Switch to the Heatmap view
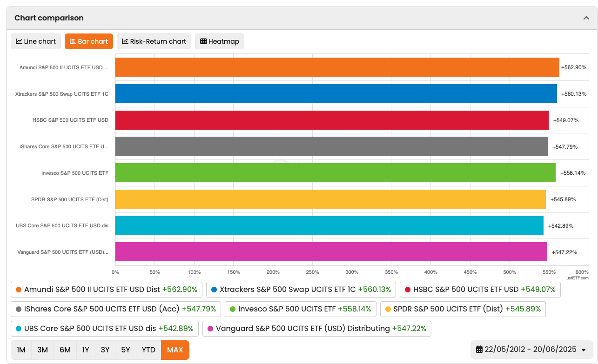Screen dimensions: 598x364 coord(220,41)
